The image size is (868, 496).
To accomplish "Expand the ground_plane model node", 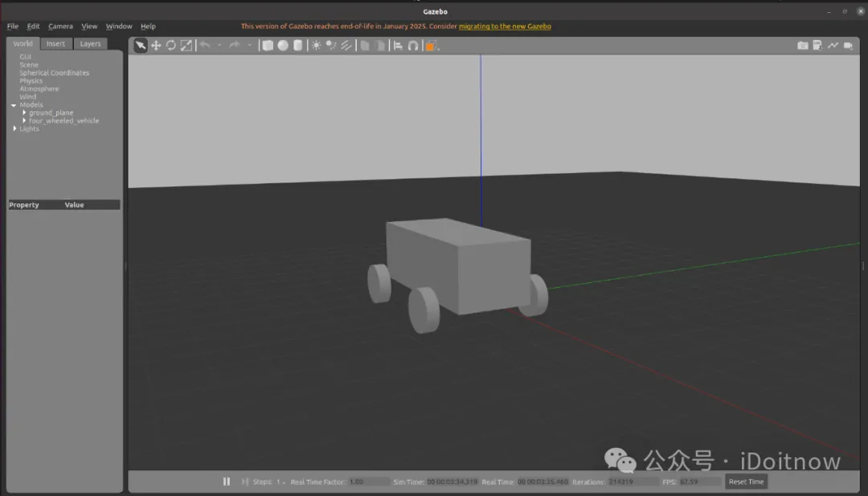I will pos(24,113).
